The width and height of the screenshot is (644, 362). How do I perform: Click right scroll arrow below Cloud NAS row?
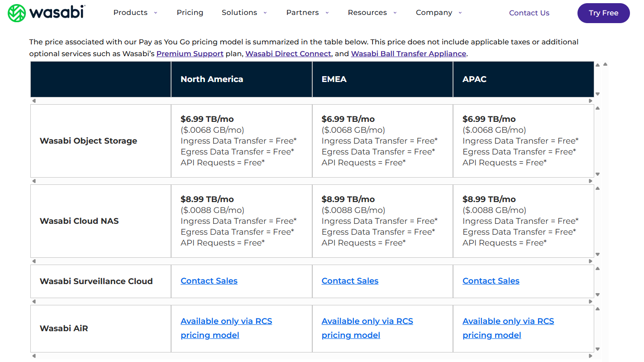[x=590, y=261]
